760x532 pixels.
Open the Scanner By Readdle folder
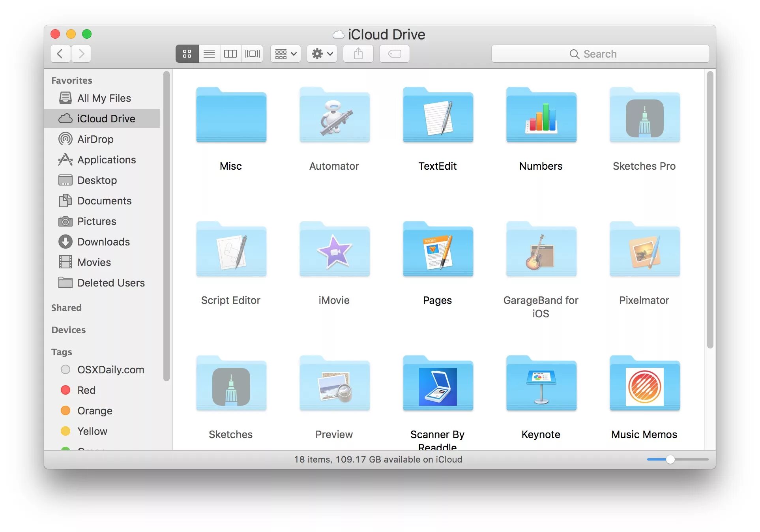point(438,383)
